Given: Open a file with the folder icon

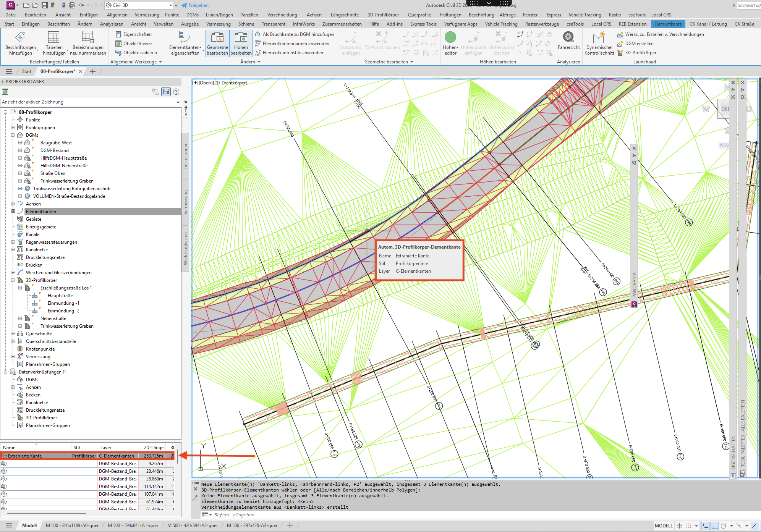Looking at the screenshot, I should (35, 5).
